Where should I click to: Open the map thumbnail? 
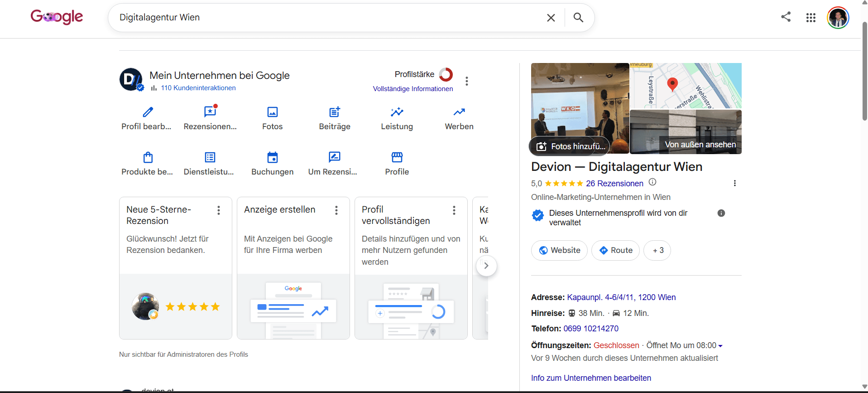point(686,86)
